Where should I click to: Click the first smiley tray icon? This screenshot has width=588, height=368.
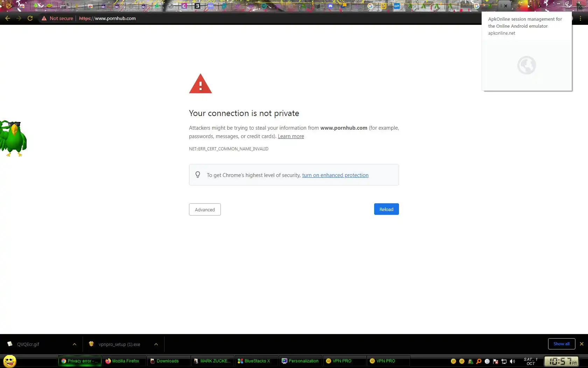[454, 361]
